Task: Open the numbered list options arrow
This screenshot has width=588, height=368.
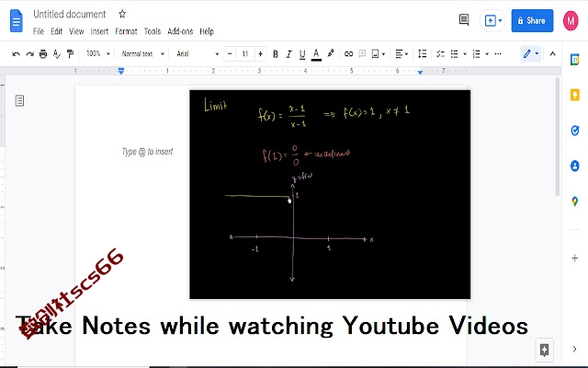Action: [487, 54]
